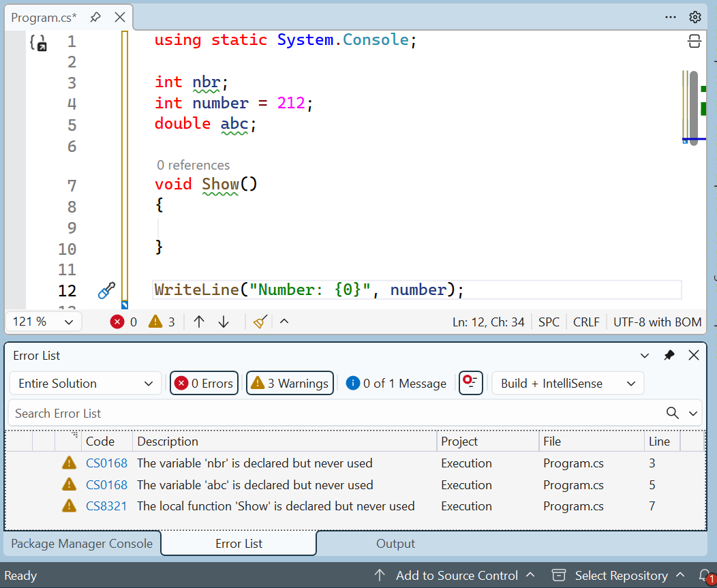The image size is (717, 588).
Task: Click the warning icon on the 'Show' row
Action: click(69, 506)
